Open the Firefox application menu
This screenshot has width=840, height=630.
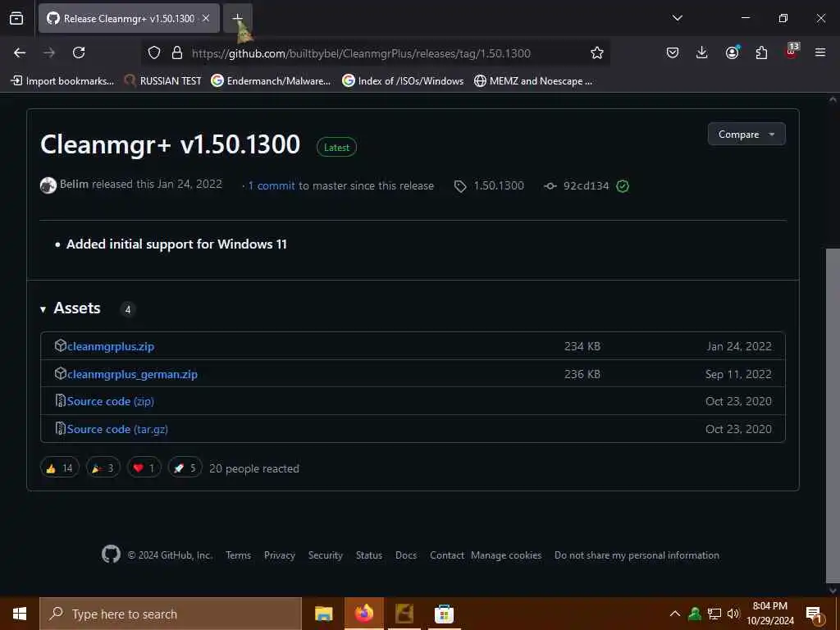point(820,52)
